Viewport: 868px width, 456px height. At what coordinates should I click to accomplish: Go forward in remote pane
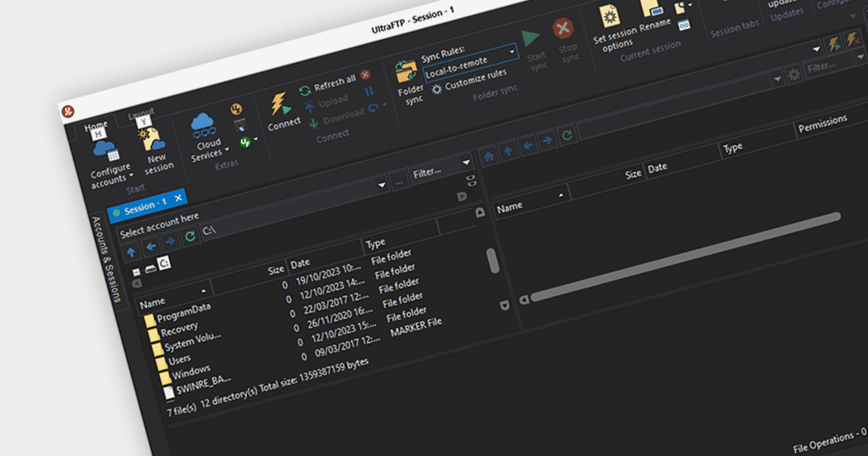tap(548, 142)
